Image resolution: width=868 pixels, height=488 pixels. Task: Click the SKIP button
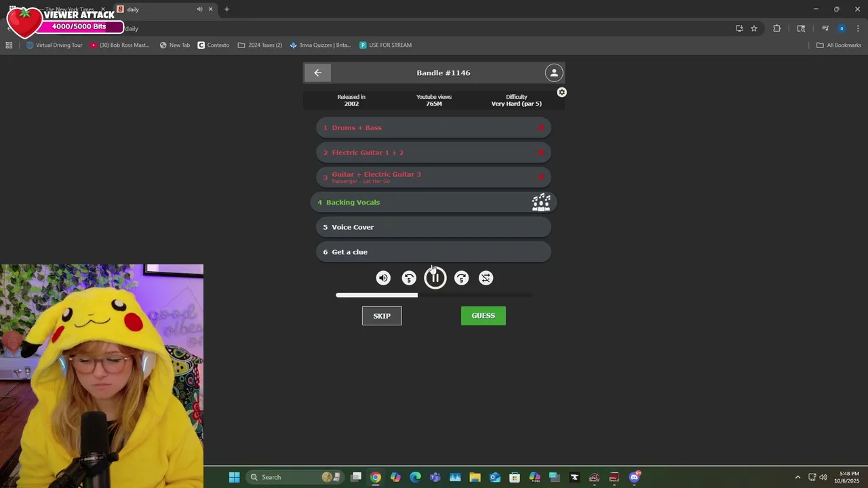[382, 316]
